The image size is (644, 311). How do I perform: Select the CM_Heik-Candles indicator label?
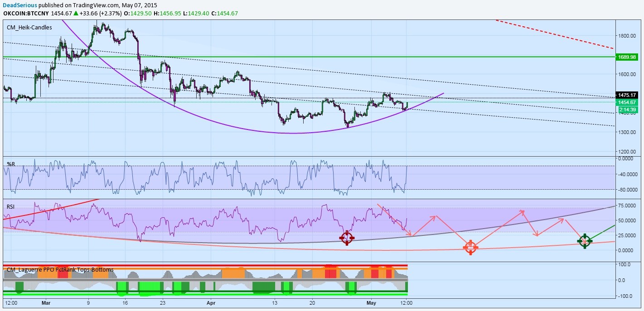click(29, 28)
